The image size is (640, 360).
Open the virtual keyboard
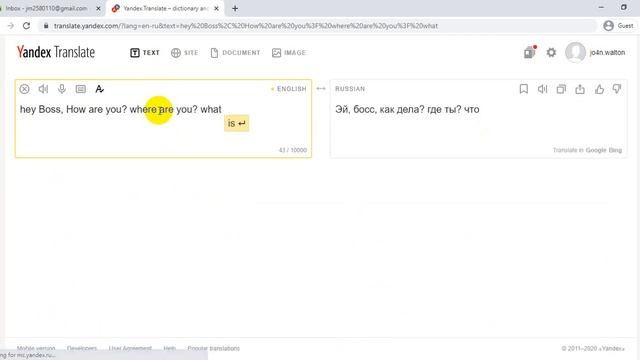(81, 89)
